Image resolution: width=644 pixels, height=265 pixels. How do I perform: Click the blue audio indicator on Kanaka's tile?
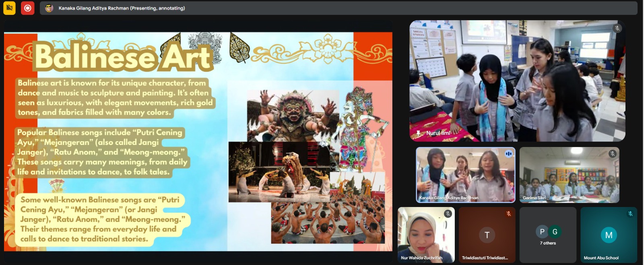(x=508, y=153)
